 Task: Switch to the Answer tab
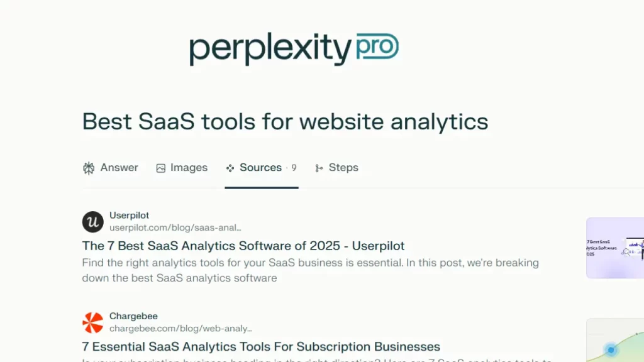(x=119, y=168)
